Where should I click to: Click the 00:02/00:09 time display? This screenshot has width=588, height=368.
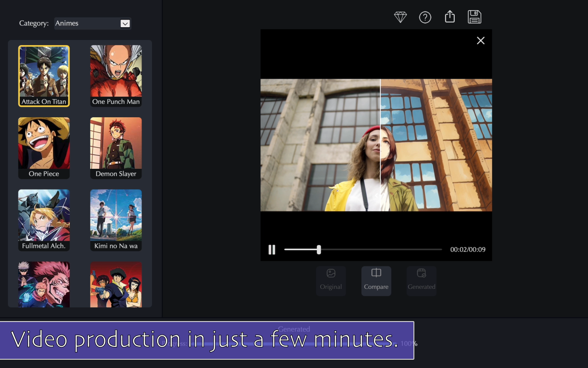468,249
